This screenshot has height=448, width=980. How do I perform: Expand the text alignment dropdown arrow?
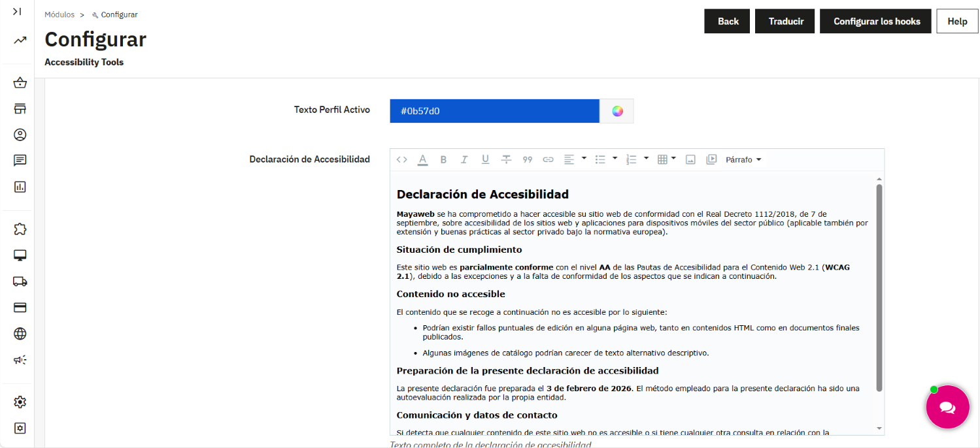(x=584, y=159)
